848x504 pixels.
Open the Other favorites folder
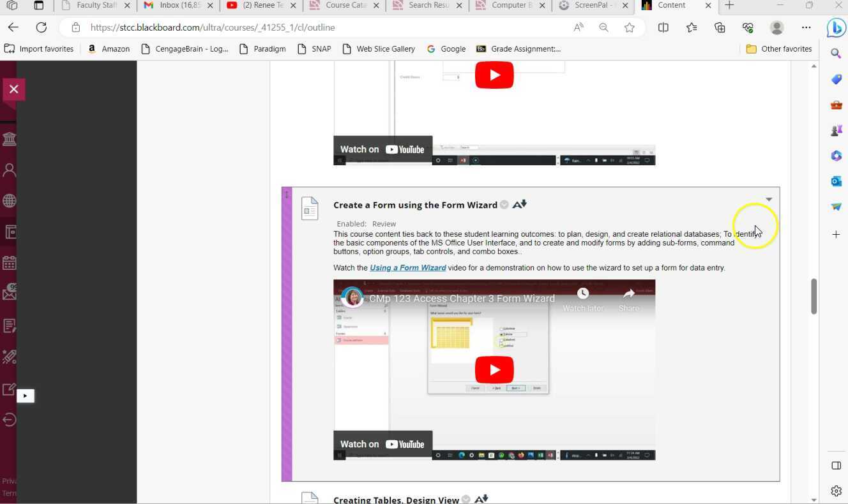(779, 48)
